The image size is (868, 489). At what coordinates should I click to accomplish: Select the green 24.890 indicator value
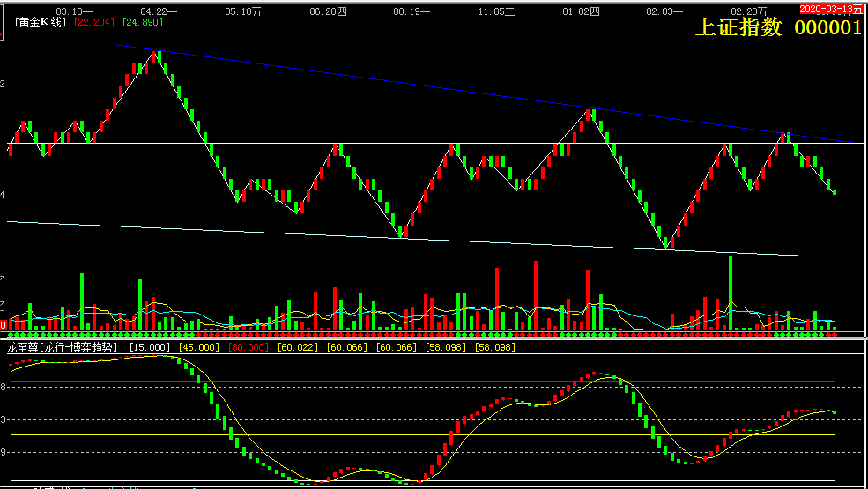click(143, 22)
